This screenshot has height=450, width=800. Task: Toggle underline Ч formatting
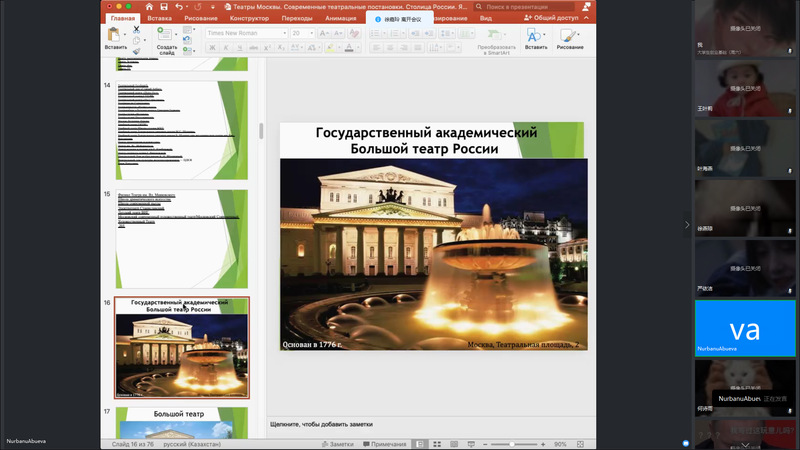click(239, 47)
